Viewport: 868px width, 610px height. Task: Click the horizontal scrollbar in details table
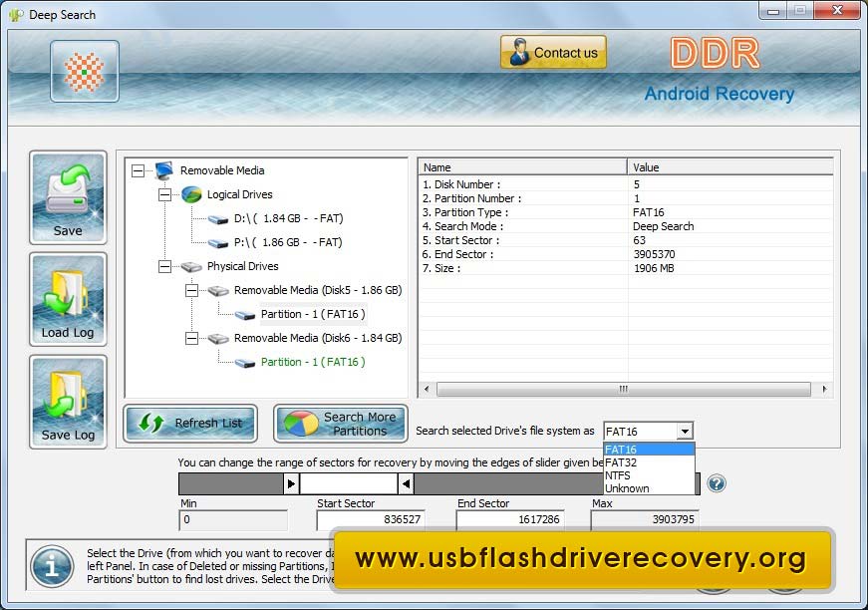point(624,389)
